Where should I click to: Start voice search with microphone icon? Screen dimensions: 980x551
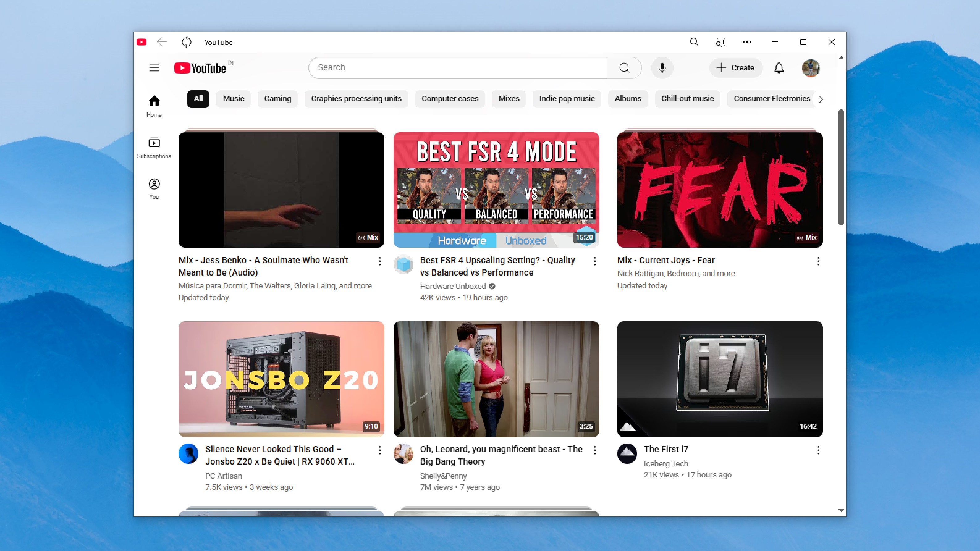point(662,68)
